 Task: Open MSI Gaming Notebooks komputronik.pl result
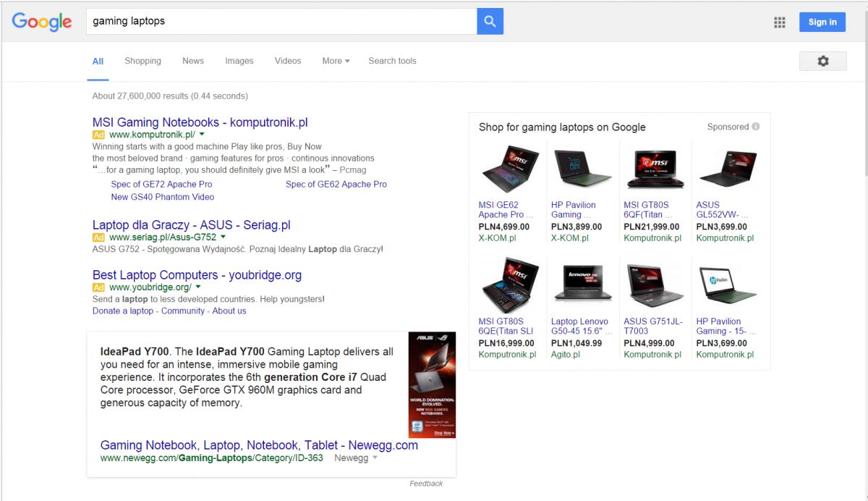click(200, 122)
